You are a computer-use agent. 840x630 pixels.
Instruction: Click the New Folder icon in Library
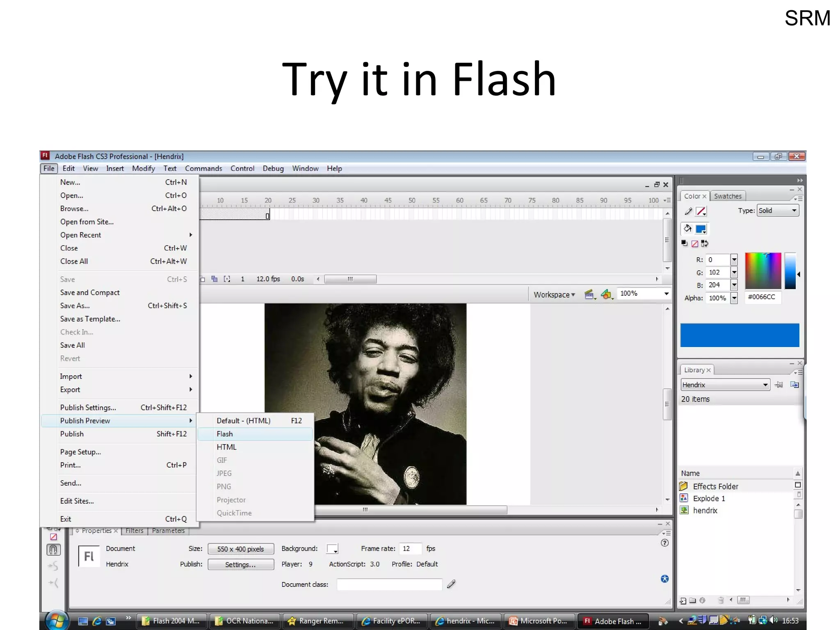692,600
